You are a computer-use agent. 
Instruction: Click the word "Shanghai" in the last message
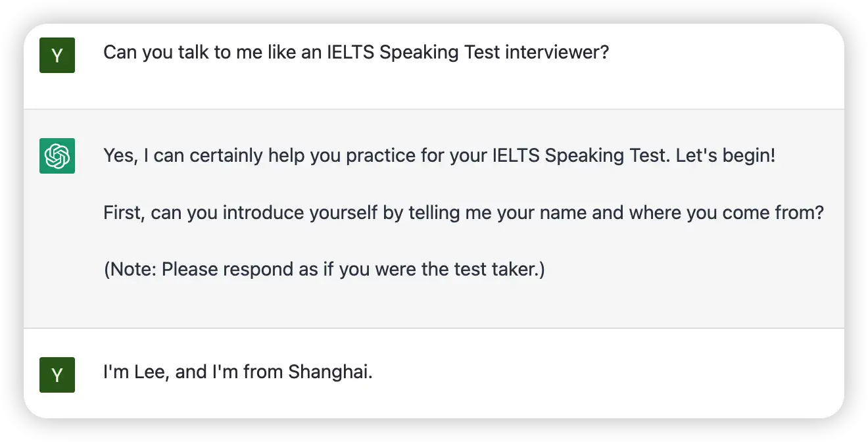coord(331,372)
